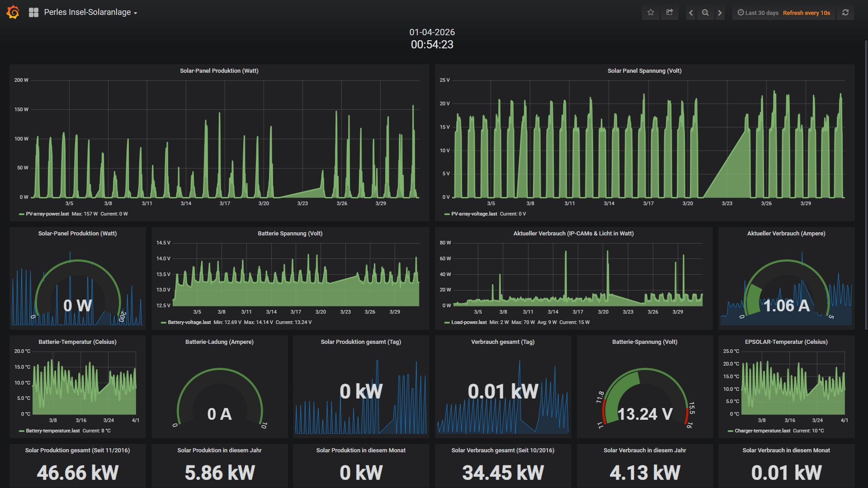
Task: Toggle PV-array-power.last series in legend
Action: 47,214
